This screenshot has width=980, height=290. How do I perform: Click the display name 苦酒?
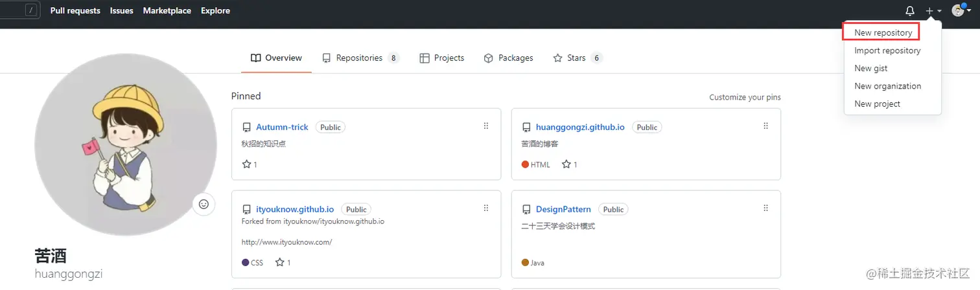(x=51, y=255)
